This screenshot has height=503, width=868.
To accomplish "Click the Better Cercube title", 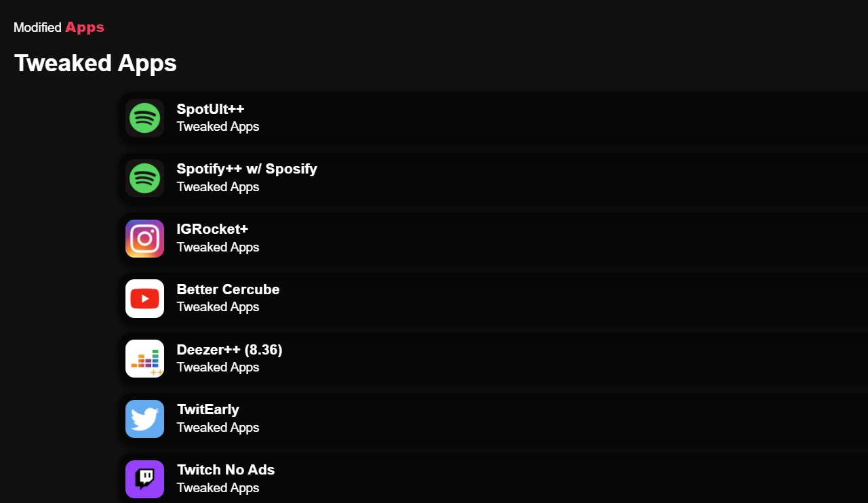I will pyautogui.click(x=228, y=289).
